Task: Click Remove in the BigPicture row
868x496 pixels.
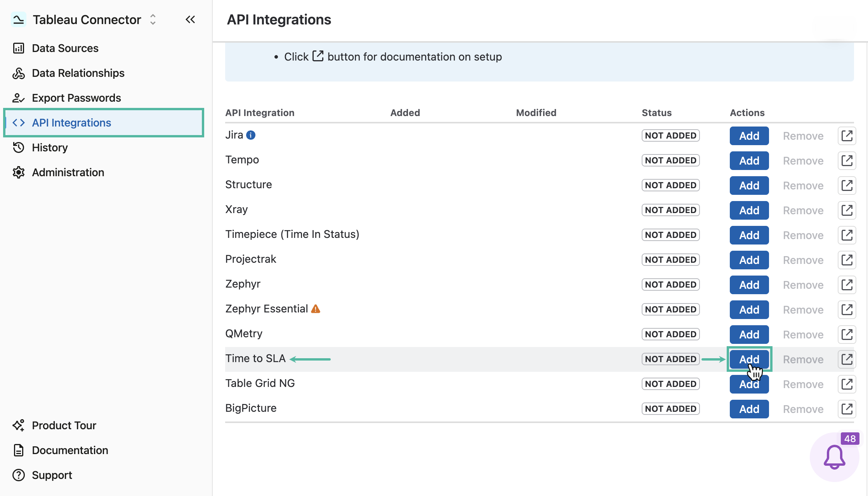Action: point(803,409)
